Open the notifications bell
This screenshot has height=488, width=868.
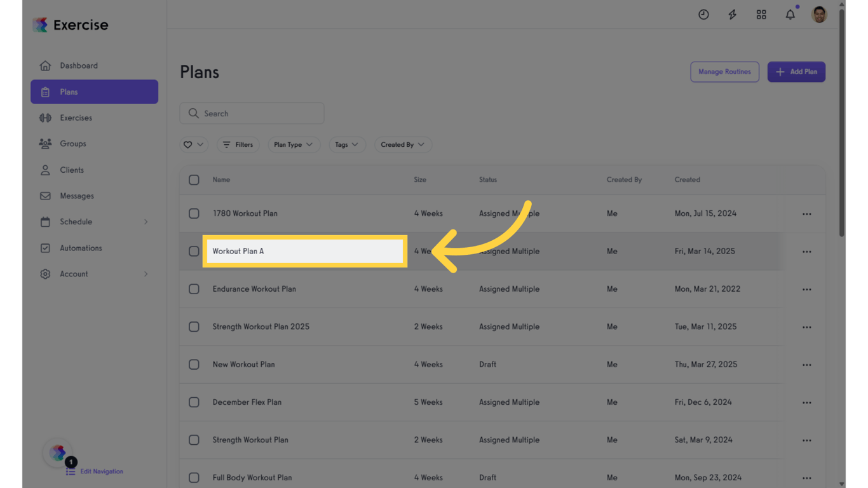tap(790, 15)
